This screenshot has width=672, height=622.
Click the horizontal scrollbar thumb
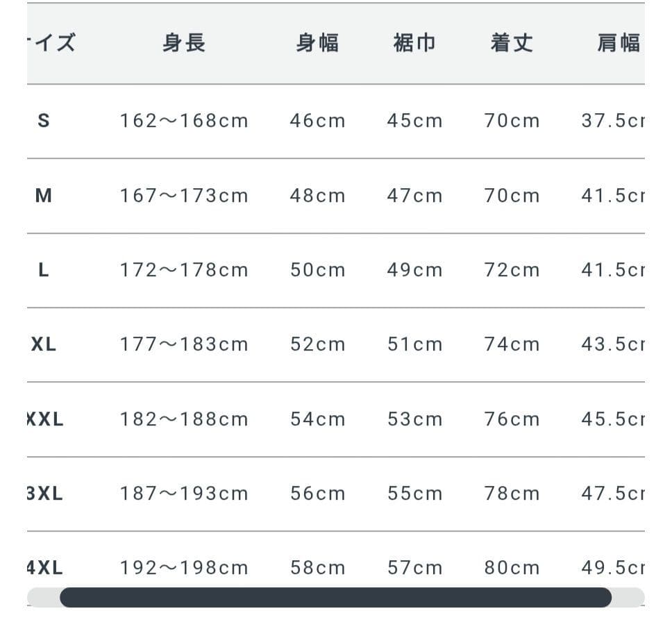335,597
